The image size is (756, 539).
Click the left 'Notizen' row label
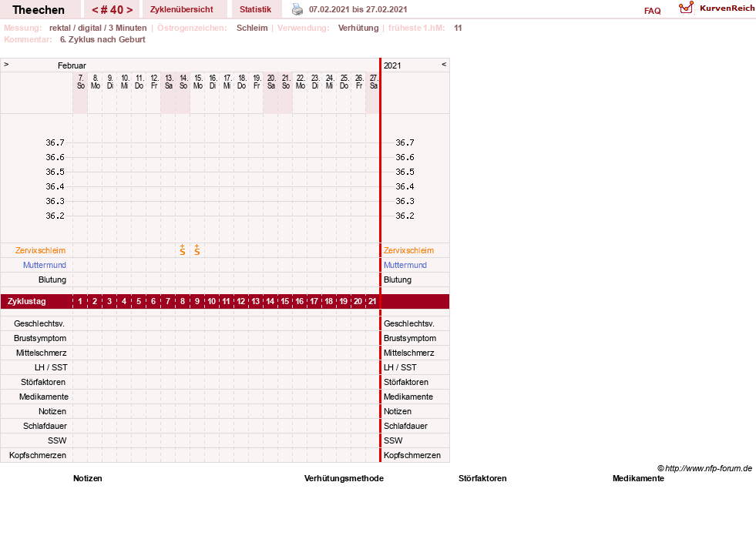click(x=52, y=411)
